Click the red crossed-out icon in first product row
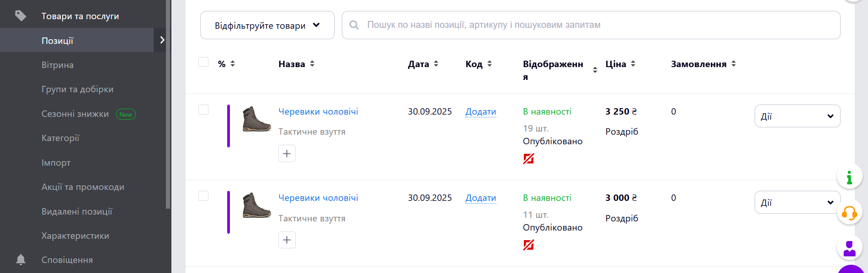 (528, 159)
